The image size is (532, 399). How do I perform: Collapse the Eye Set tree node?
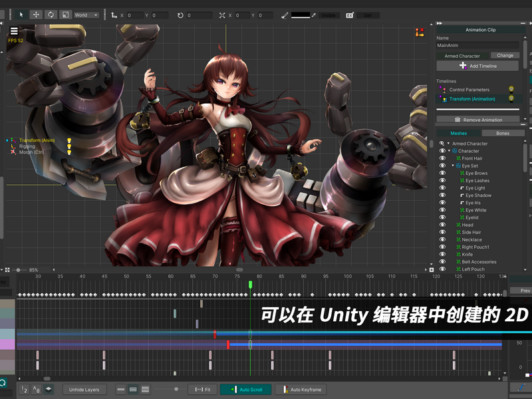[x=453, y=166]
